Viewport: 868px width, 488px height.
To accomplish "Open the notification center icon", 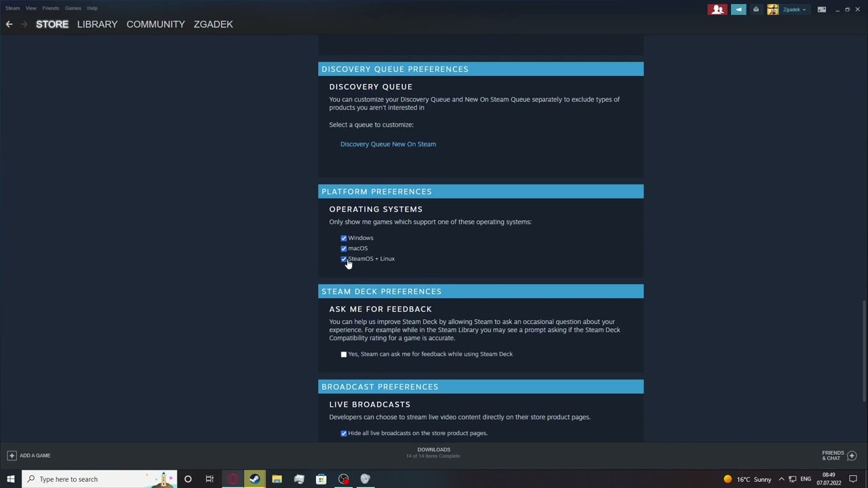I will [853, 479].
